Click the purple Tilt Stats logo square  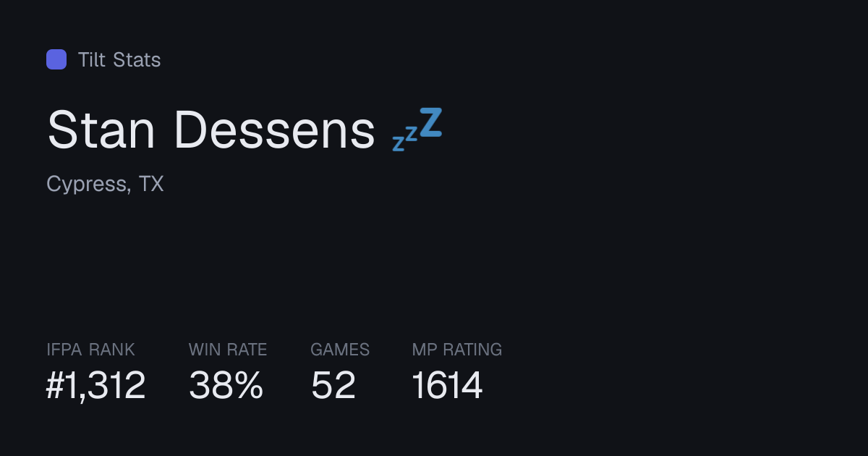[x=56, y=59]
